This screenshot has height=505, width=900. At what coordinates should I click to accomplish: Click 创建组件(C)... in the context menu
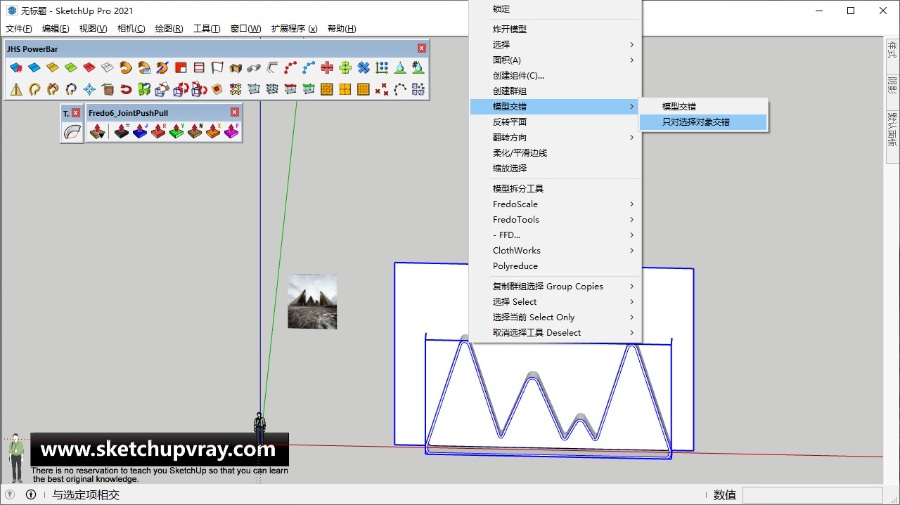(x=556, y=76)
